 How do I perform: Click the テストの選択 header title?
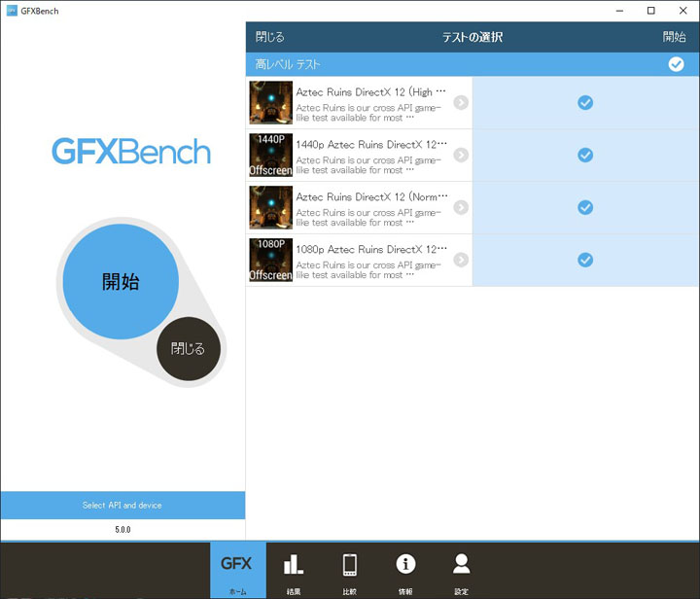tap(472, 37)
